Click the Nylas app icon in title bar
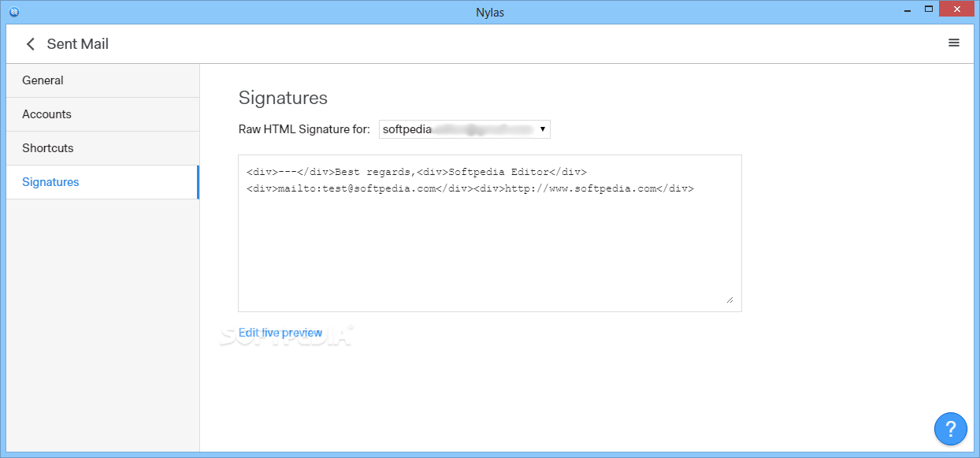The height and width of the screenshot is (458, 980). pos(14,11)
